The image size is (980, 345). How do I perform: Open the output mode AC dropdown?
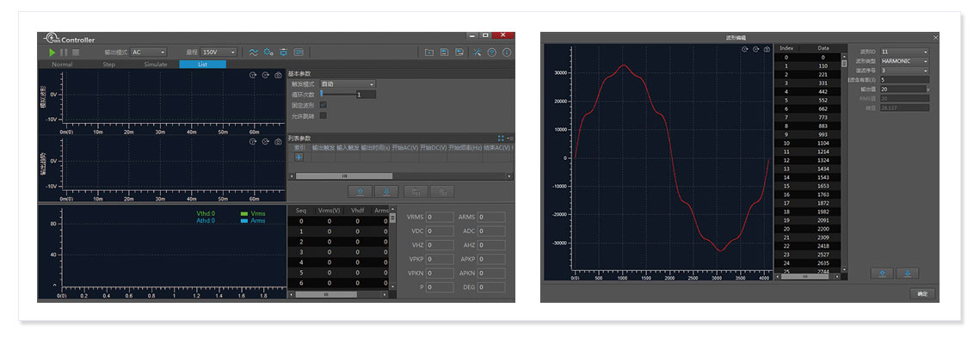[x=149, y=52]
